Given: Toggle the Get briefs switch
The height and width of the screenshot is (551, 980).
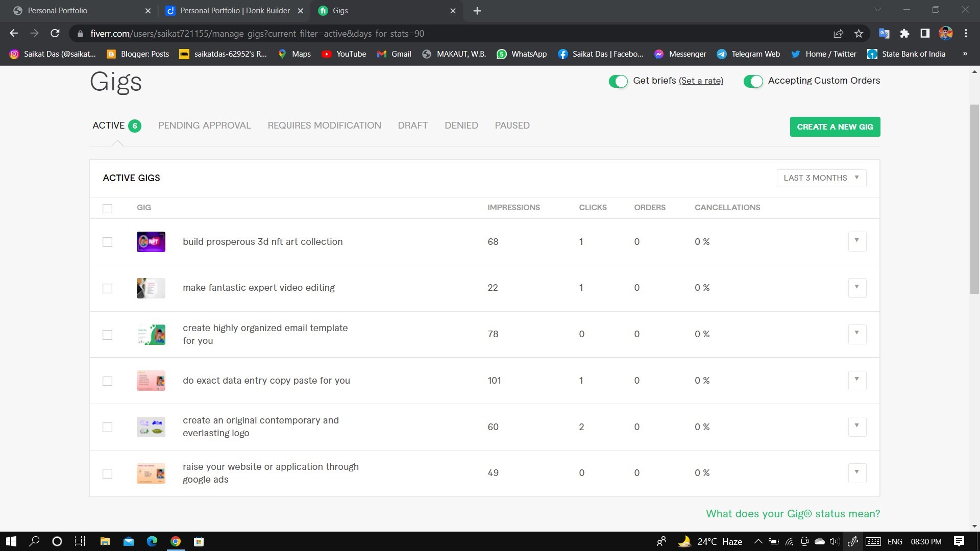Looking at the screenshot, I should (618, 81).
